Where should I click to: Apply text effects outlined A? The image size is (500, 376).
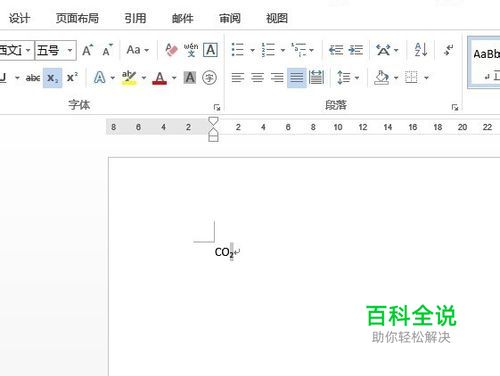[99, 78]
